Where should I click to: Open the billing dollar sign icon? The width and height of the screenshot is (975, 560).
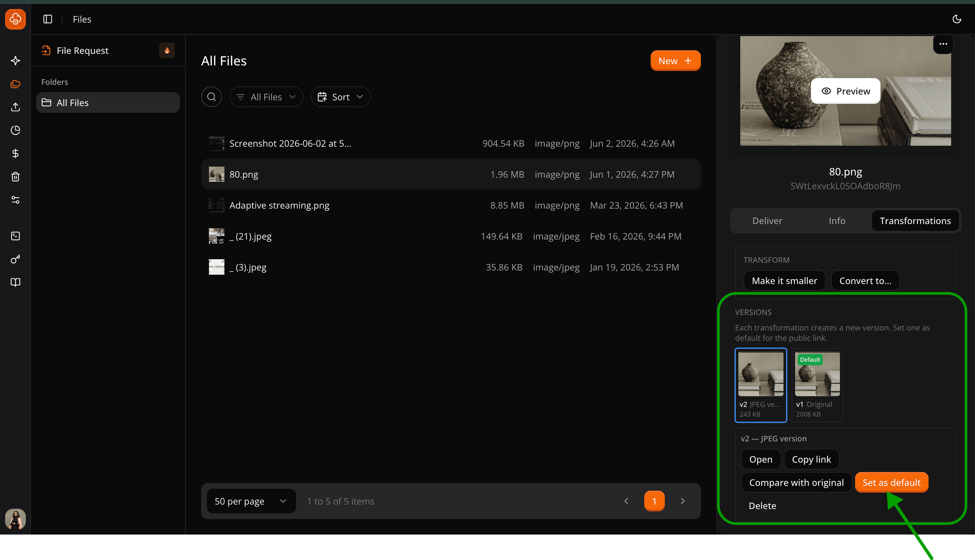click(x=15, y=153)
